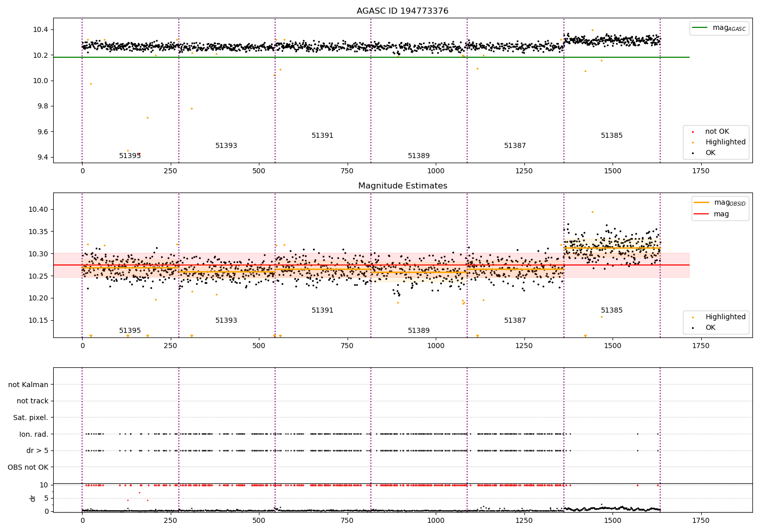Click the 'Ion. rad.' row label
The width and height of the screenshot is (760, 532).
[34, 435]
